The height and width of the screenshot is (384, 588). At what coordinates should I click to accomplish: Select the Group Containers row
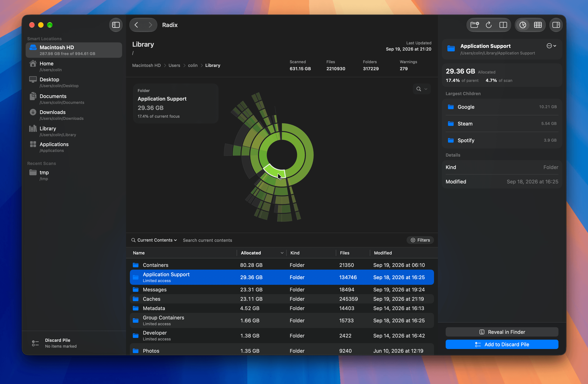pyautogui.click(x=282, y=321)
